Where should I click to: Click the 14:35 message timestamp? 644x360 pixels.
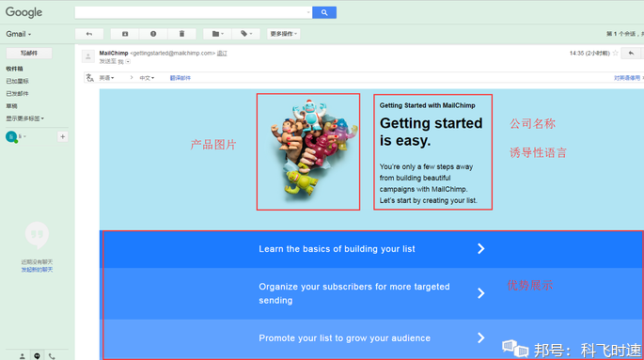589,54
